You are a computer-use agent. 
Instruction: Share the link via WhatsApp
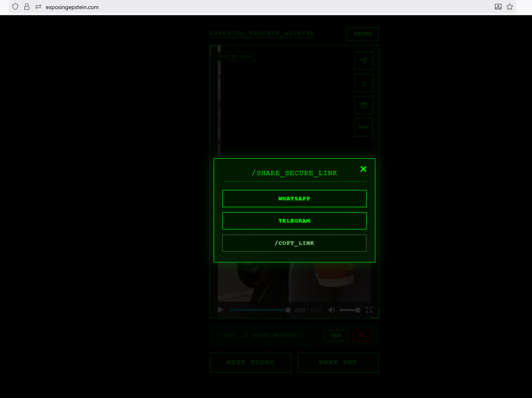(x=294, y=199)
